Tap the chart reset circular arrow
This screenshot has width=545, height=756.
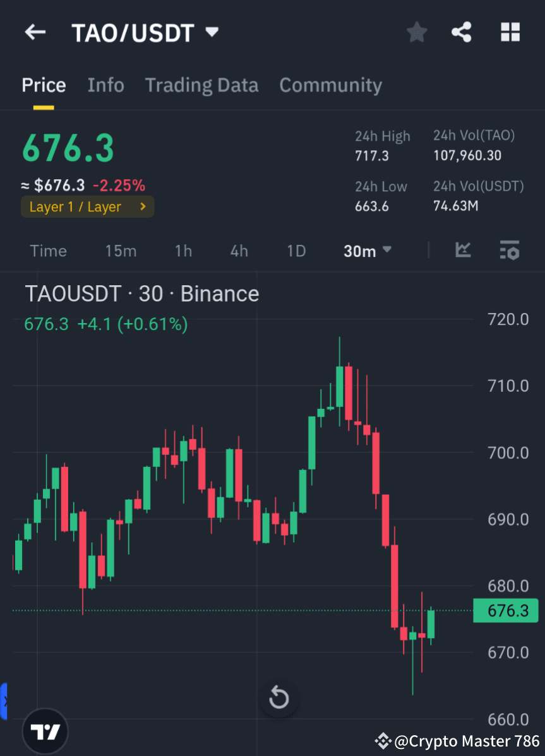coord(278,698)
